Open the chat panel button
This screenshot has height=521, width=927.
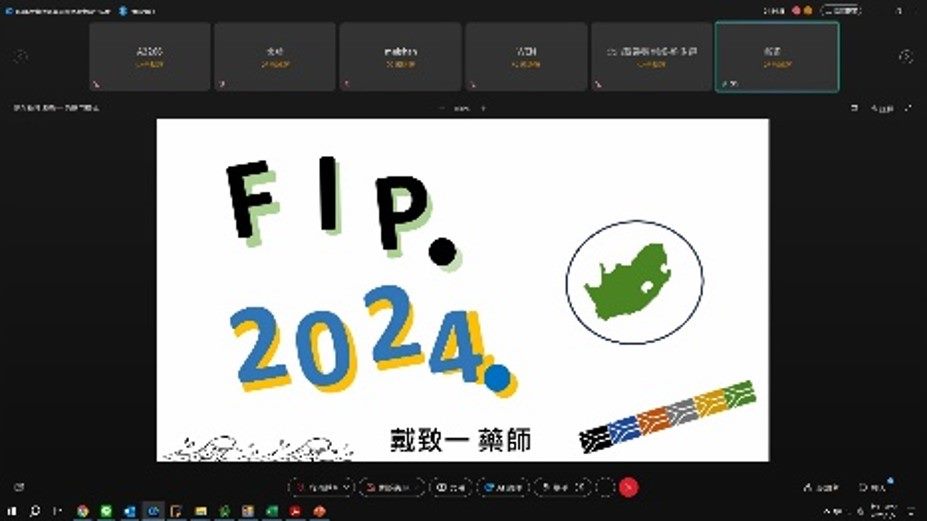pos(873,488)
